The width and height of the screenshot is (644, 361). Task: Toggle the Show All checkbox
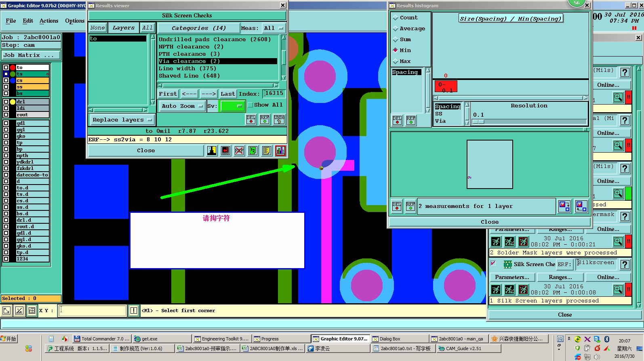(x=250, y=105)
